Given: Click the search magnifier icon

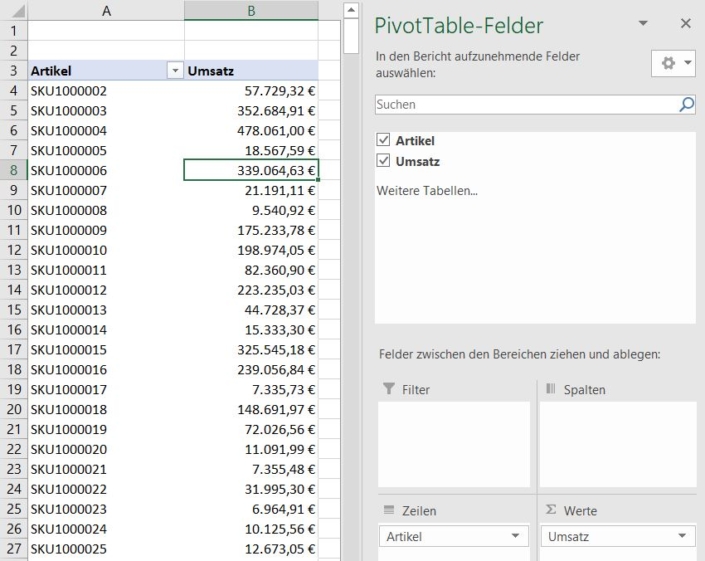Looking at the screenshot, I should click(686, 105).
